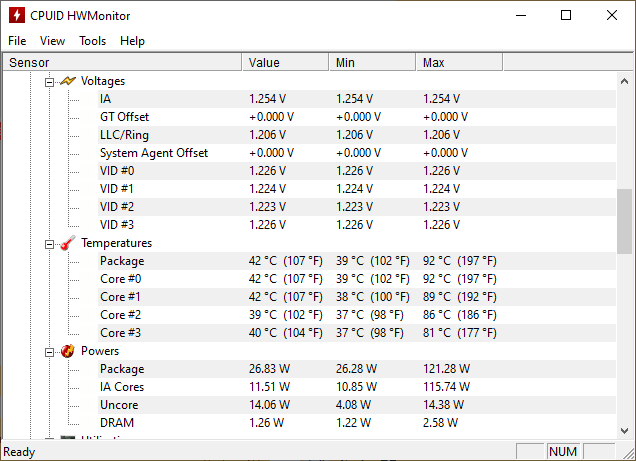Screen dimensions: 636x461
Task: Click Core #2 value 39 °C
Action: coord(286,315)
